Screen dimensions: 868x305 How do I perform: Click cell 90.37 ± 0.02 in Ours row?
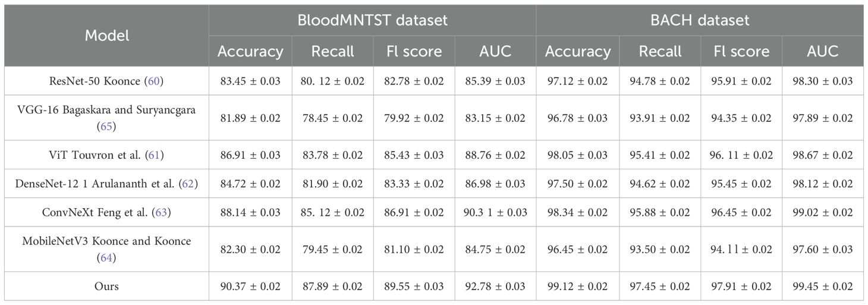point(250,287)
